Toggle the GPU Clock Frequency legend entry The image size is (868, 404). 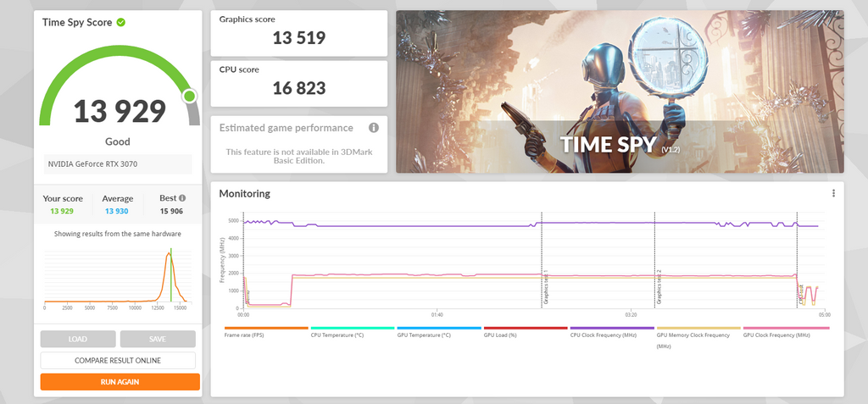click(786, 332)
